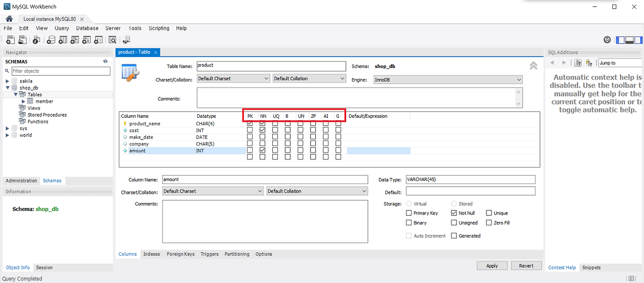Screen dimensions: 644x283
Task: Collapse the Tables node
Action: pyautogui.click(x=16, y=94)
